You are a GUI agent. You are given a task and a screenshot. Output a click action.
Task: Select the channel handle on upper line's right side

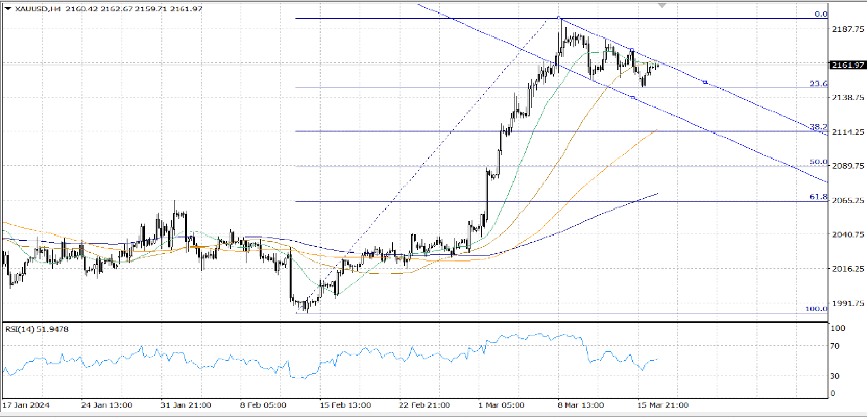(705, 82)
